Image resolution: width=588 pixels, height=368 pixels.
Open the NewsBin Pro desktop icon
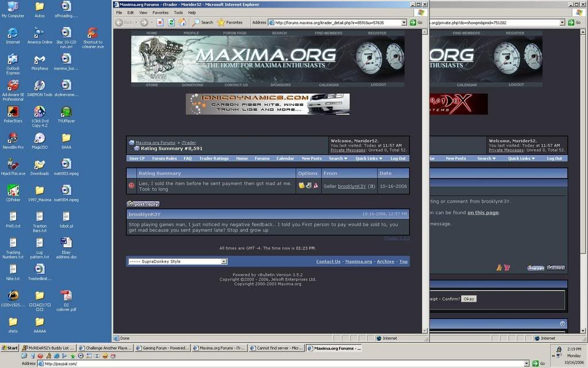13,141
